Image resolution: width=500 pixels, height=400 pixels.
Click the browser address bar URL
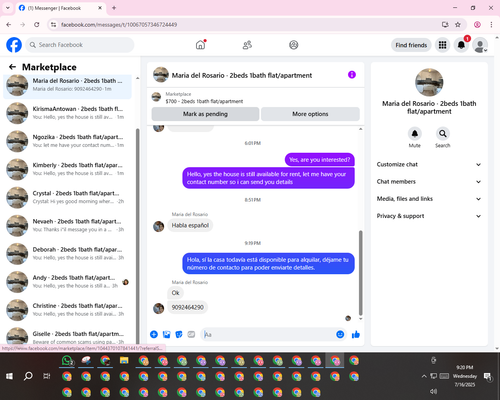(119, 25)
